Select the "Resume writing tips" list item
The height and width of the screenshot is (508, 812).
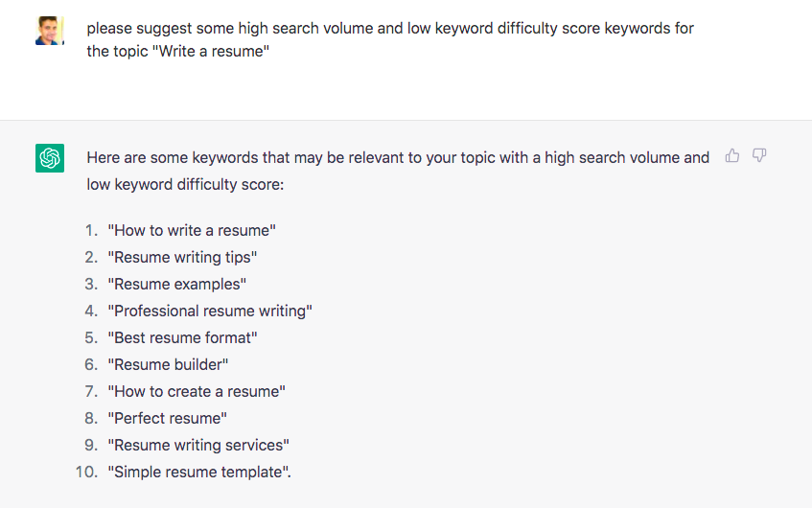(x=182, y=257)
